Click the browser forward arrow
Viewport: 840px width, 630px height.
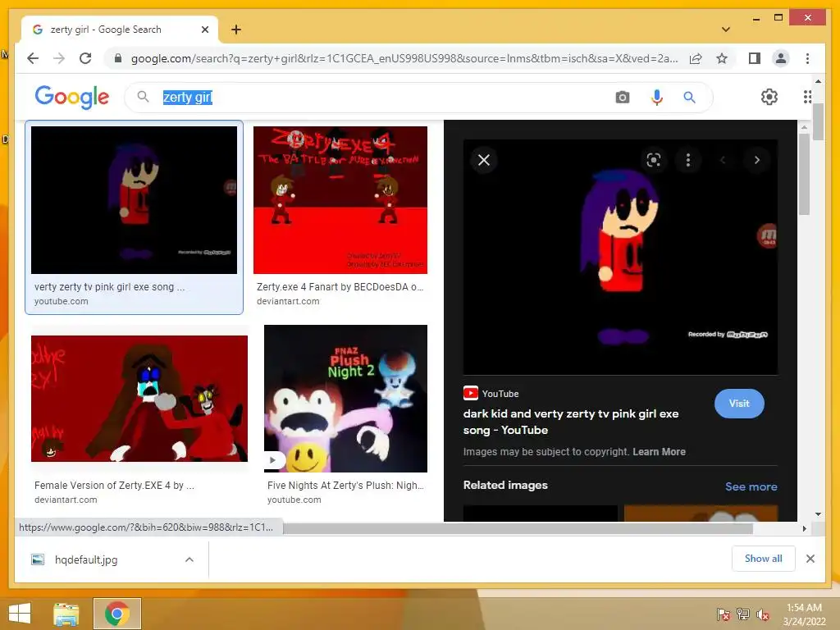click(x=59, y=58)
